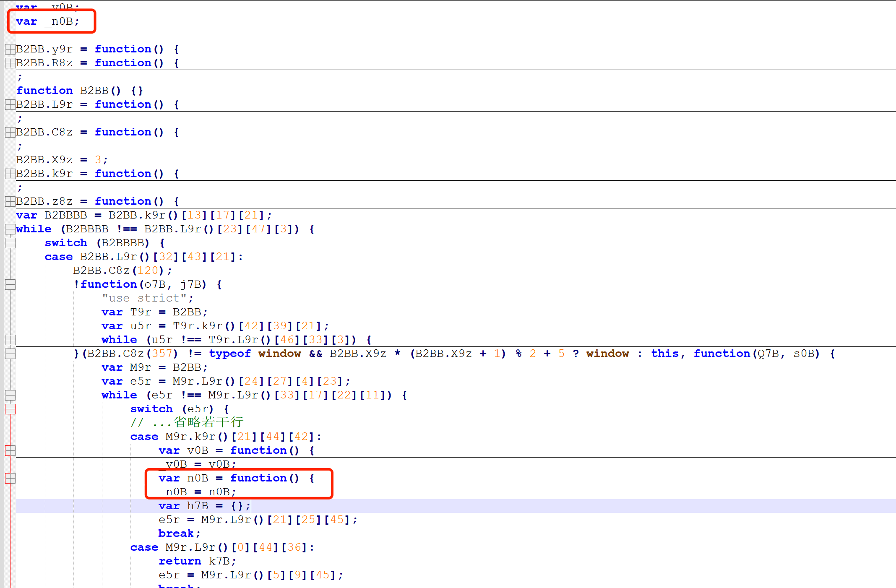Unfold the B2BB.z8z function block
Image resolution: width=896 pixels, height=588 pixels.
coord(10,202)
